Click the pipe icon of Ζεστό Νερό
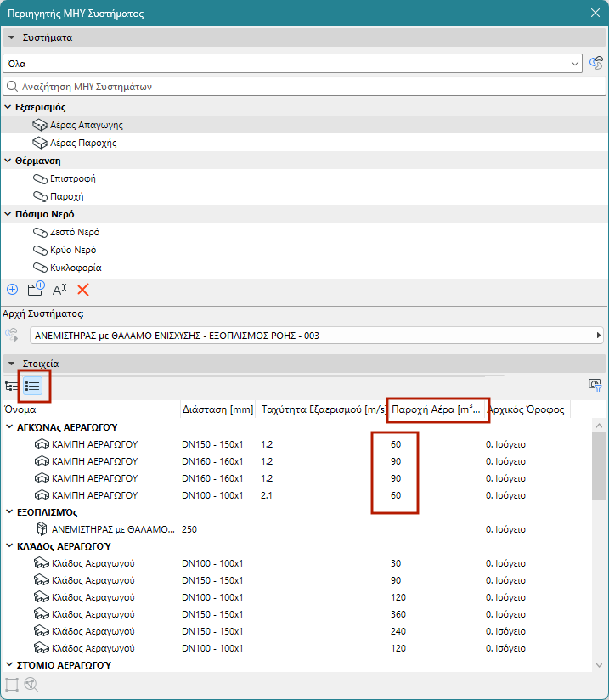Screen dimensions: 609x700 (40, 233)
